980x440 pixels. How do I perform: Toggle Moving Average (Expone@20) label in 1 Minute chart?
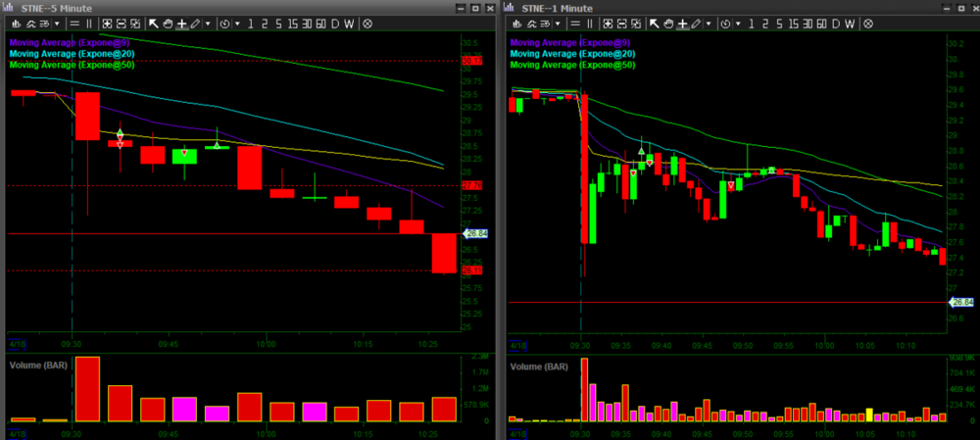[573, 54]
